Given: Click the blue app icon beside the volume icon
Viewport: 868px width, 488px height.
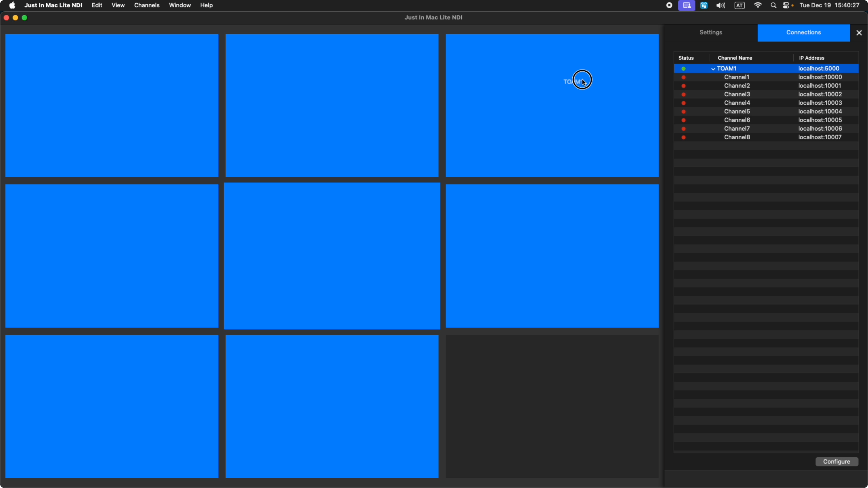Looking at the screenshot, I should (x=704, y=5).
